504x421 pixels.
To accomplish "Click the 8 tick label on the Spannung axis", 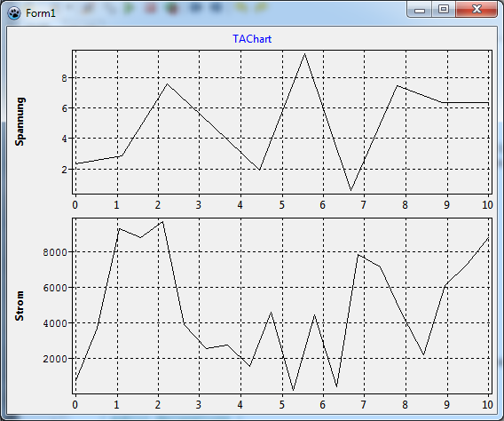I will coord(65,78).
